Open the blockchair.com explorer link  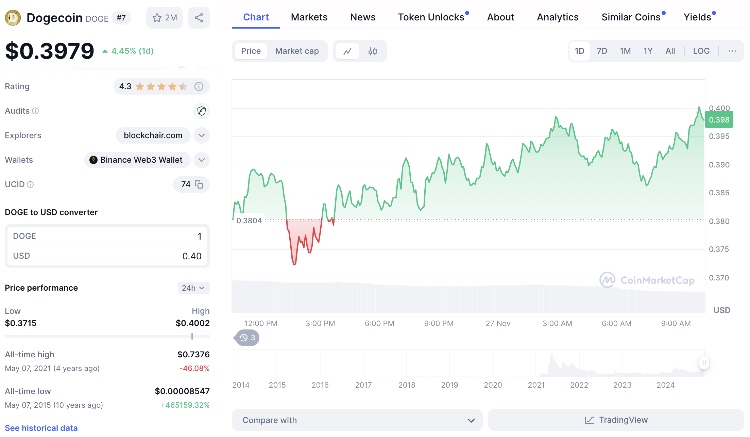coord(153,135)
